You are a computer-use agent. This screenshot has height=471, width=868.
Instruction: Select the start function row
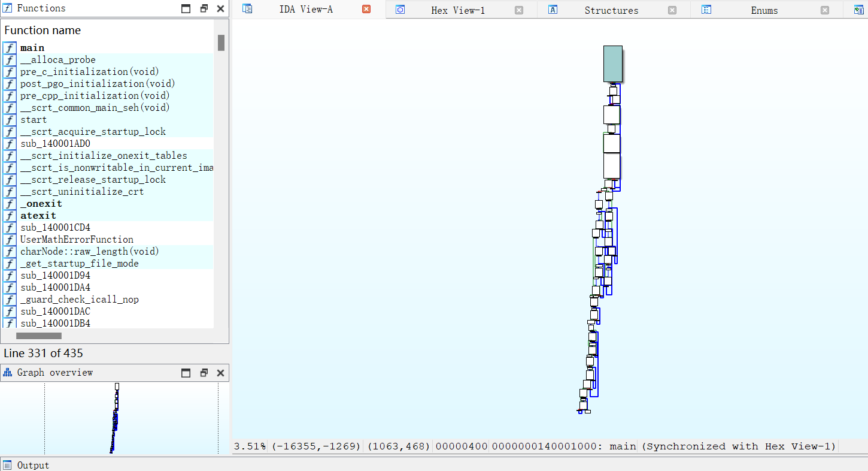click(108, 120)
